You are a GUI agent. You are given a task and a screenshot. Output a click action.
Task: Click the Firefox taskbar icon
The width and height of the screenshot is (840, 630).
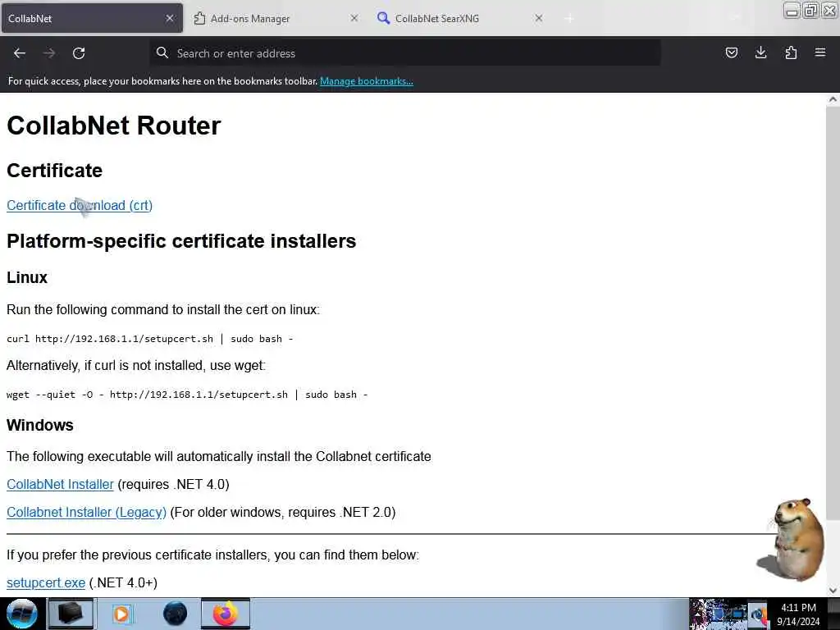(226, 614)
